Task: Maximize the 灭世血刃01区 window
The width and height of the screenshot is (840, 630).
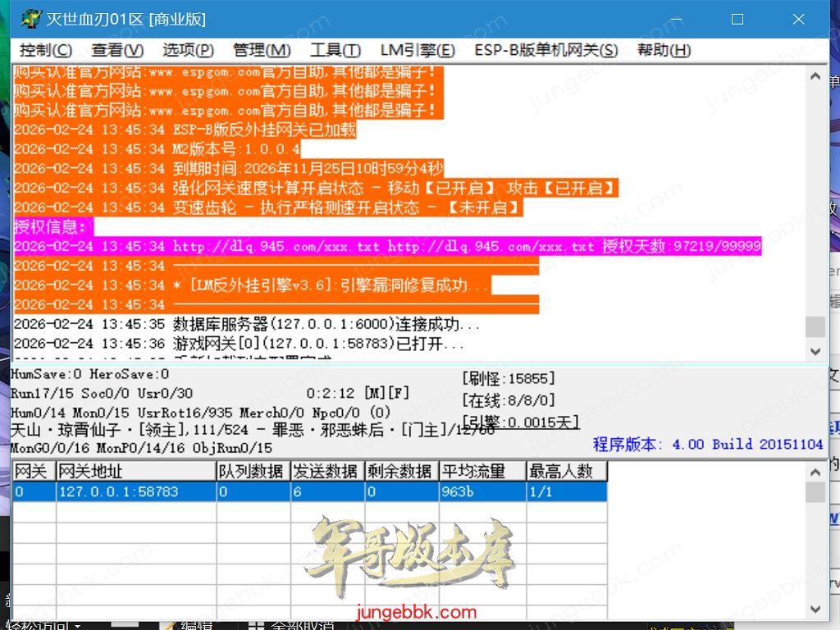Action: [737, 19]
